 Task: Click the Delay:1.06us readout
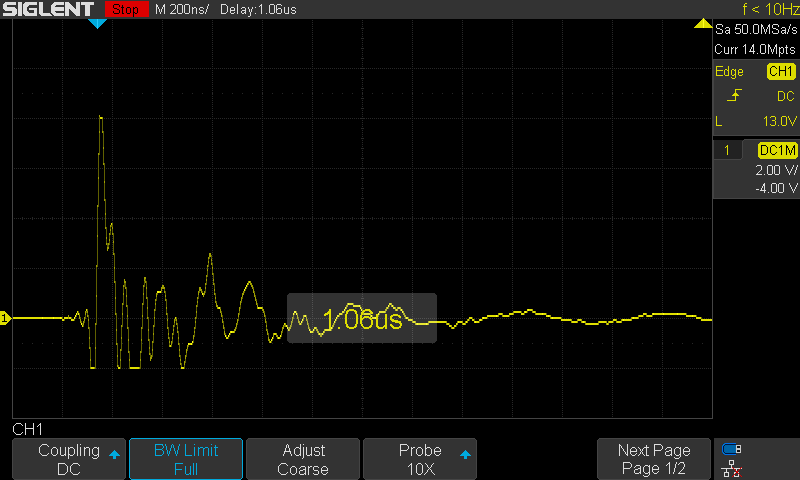coord(258,9)
